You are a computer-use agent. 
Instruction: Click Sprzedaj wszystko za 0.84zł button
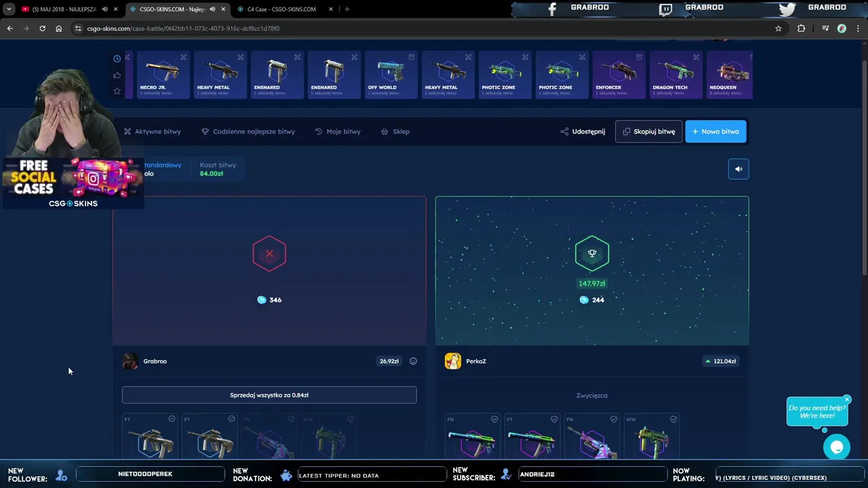point(269,395)
